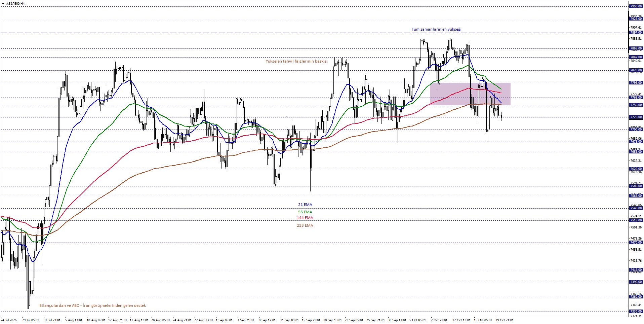Click the 30 Sep 13:01 time label
The image size is (644, 324).
point(397,320)
